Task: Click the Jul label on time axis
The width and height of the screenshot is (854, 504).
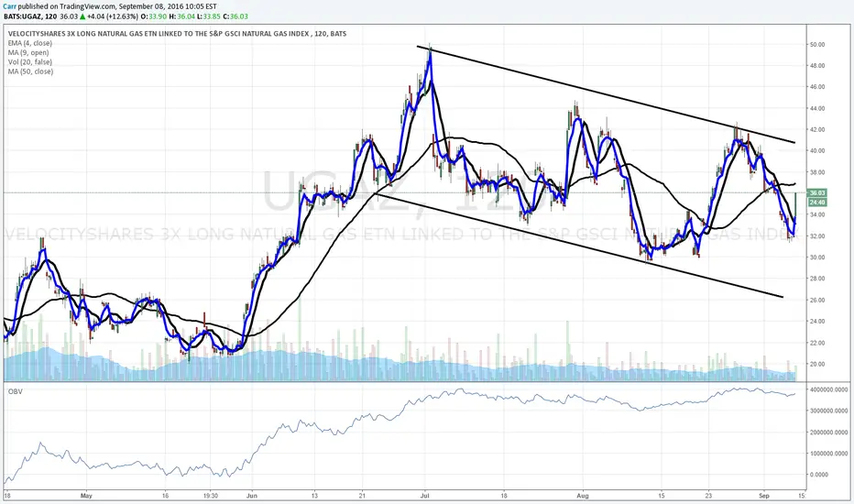Action: [425, 496]
